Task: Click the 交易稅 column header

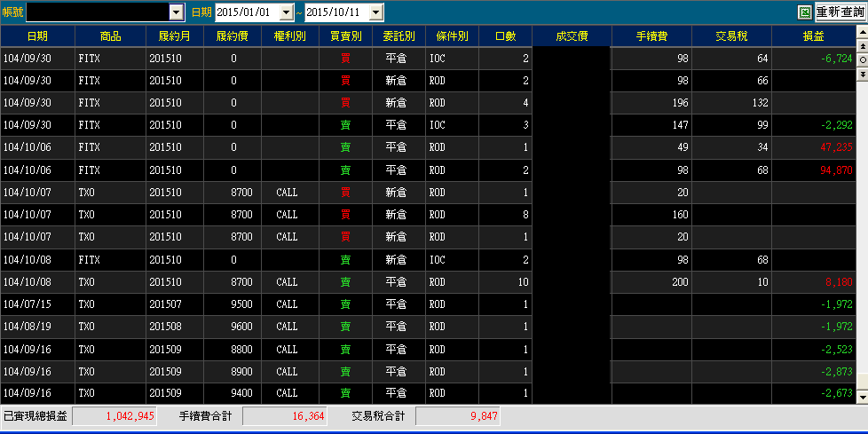Action: (731, 36)
